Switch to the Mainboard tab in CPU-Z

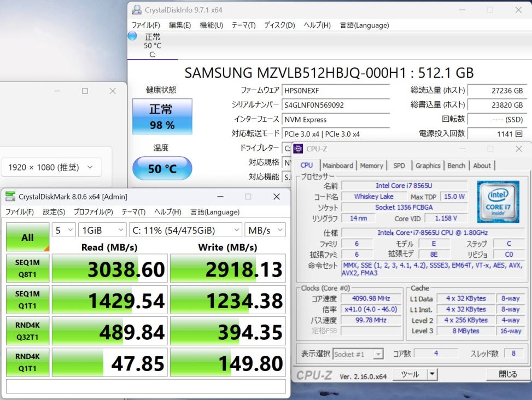pyautogui.click(x=337, y=166)
